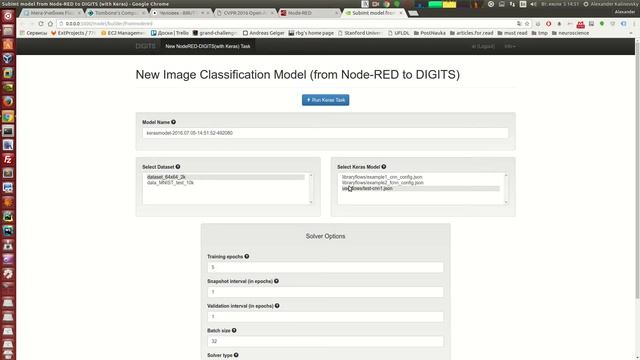Expand articles.for.read bookmark folder
Image resolution: width=640 pixels, height=360 pixels.
471,33
